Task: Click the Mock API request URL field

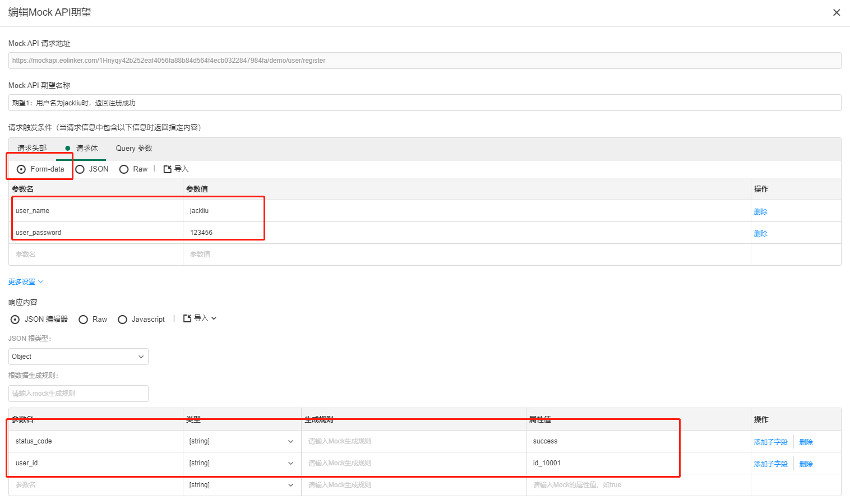Action: 425,61
